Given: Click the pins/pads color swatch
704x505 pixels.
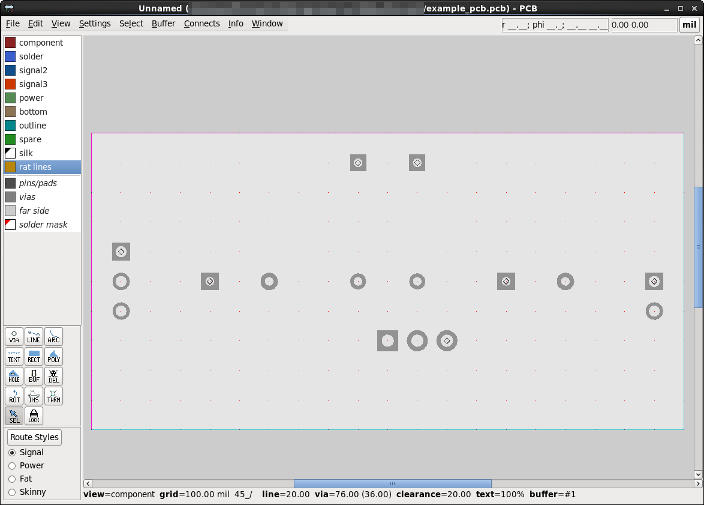Looking at the screenshot, I should (10, 183).
